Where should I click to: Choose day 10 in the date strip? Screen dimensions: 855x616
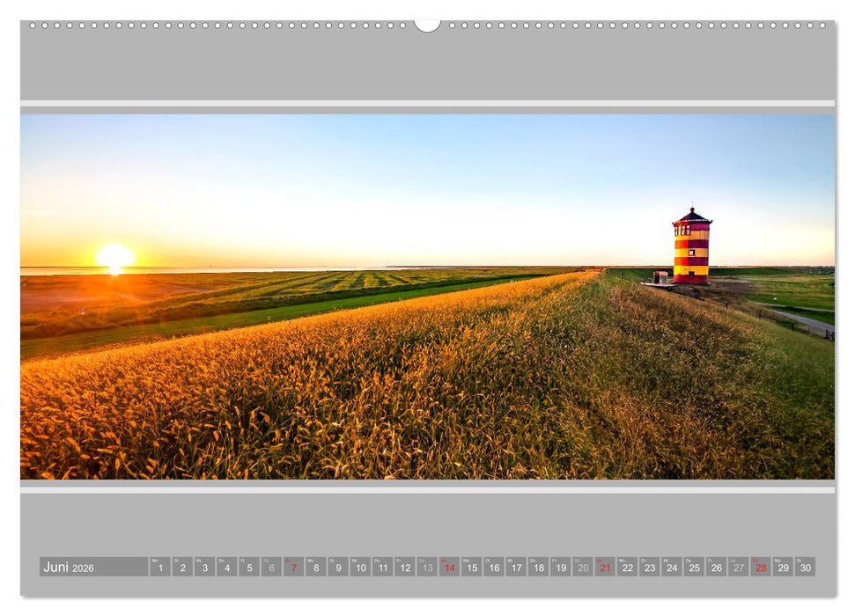360,568
